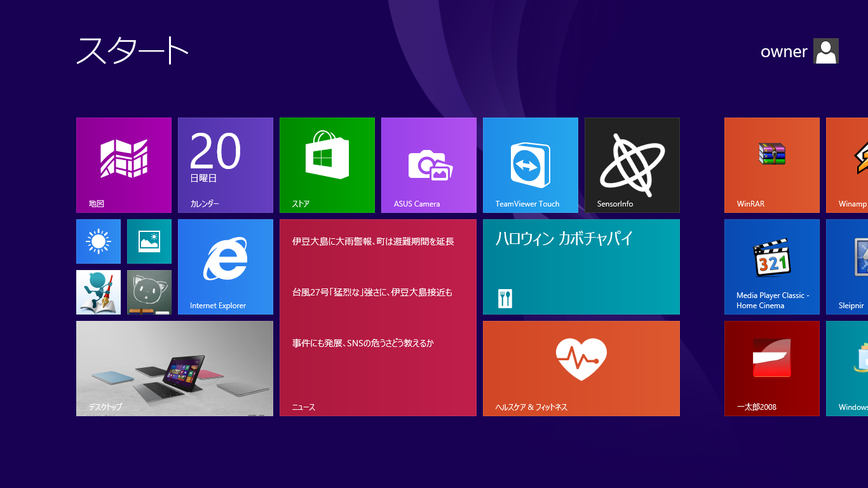Image resolution: width=868 pixels, height=488 pixels.
Task: Launch Internet Explorer tile
Action: point(226,267)
